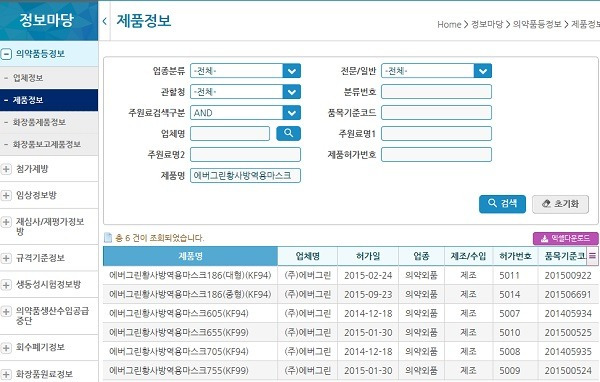Open product 에버그린황사방역용마스크655(KF99)
600x382 pixels.
[179, 333]
